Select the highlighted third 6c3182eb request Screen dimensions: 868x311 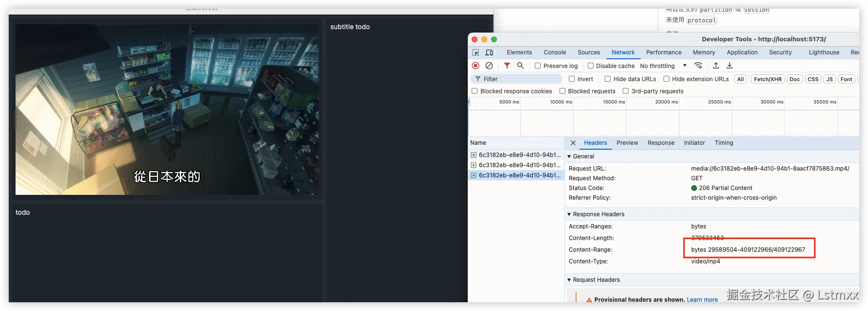(516, 175)
